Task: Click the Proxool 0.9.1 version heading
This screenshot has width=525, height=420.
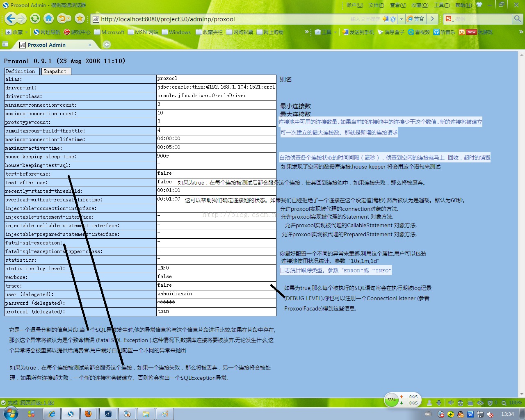Action: [65, 61]
